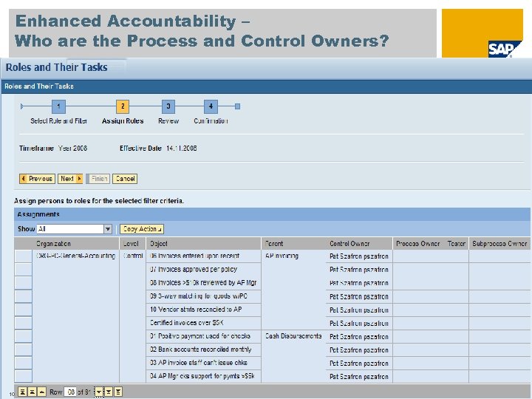This screenshot has width=532, height=399.
Task: Jump to first row of Assignments table
Action: [22, 392]
